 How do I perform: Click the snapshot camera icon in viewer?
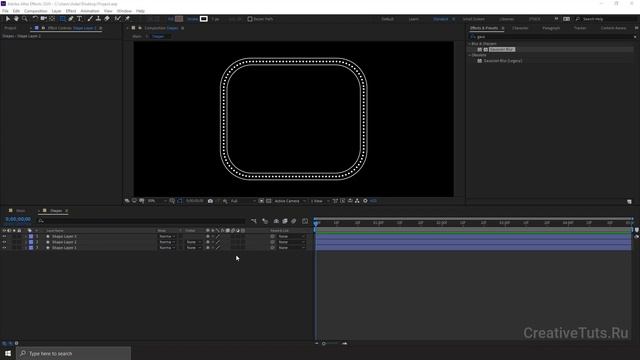coord(210,201)
